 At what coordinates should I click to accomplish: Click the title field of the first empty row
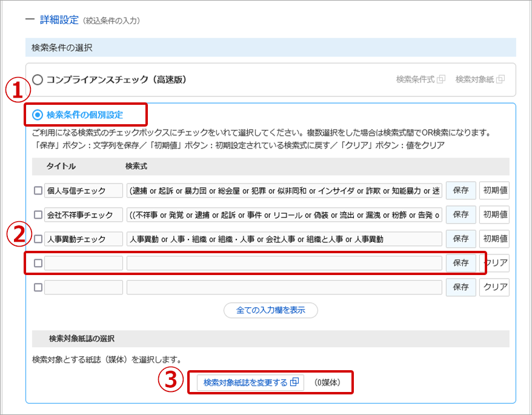[x=84, y=264]
